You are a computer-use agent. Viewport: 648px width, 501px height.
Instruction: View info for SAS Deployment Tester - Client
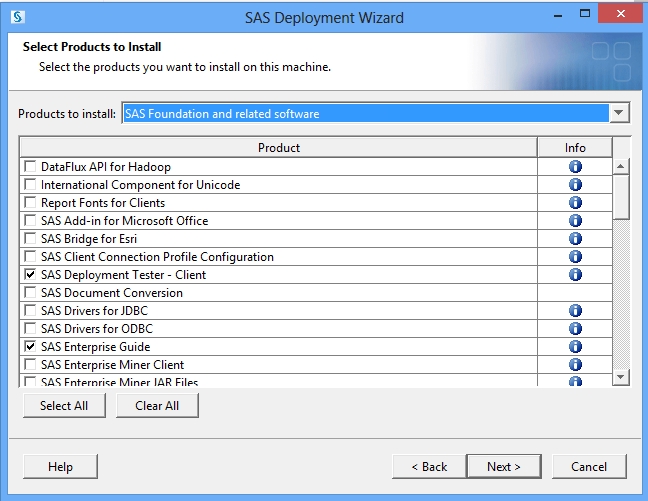pyautogui.click(x=575, y=274)
